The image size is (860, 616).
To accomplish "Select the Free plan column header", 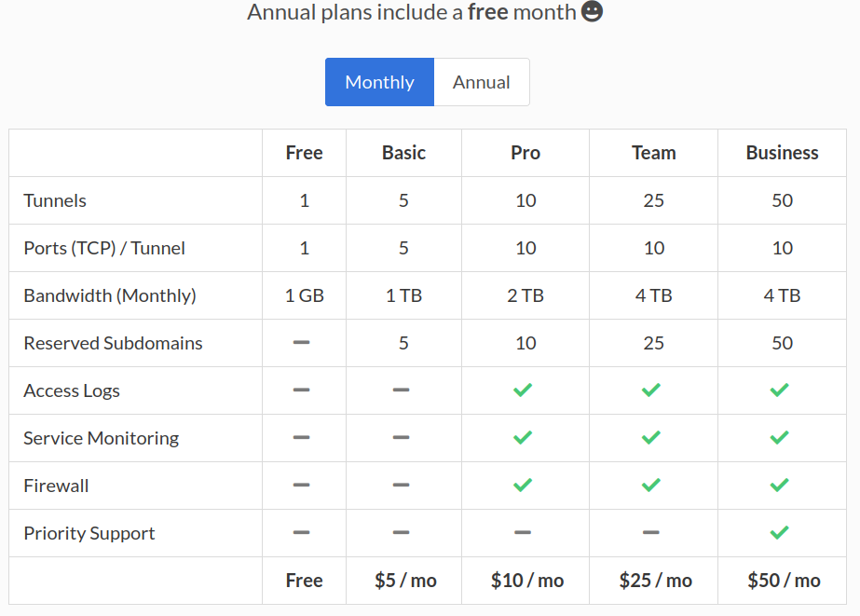I will 304,153.
